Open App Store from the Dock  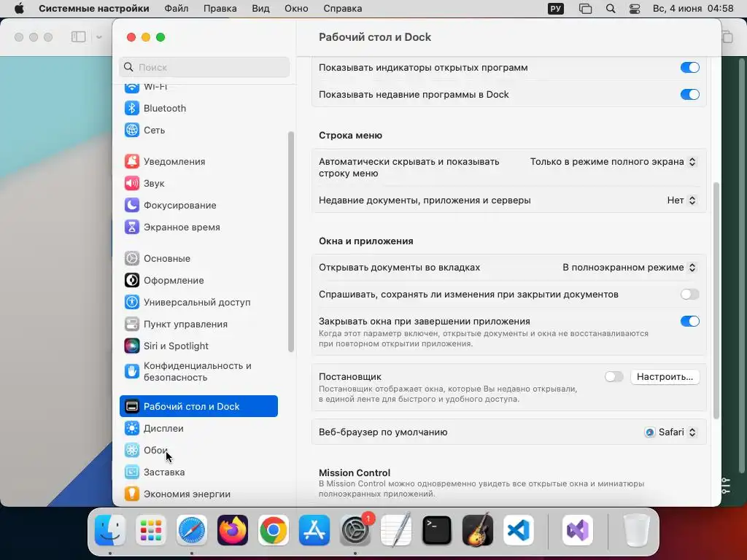(314, 530)
